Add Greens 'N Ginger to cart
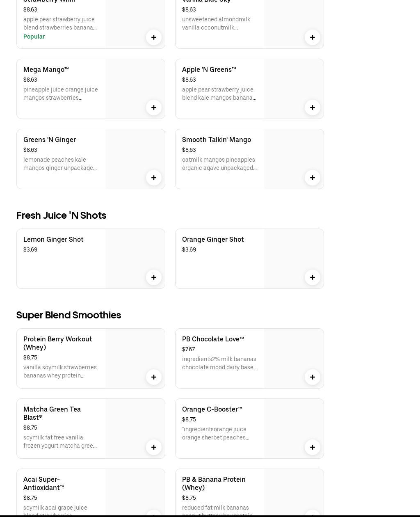The height and width of the screenshot is (517, 420). tap(154, 178)
